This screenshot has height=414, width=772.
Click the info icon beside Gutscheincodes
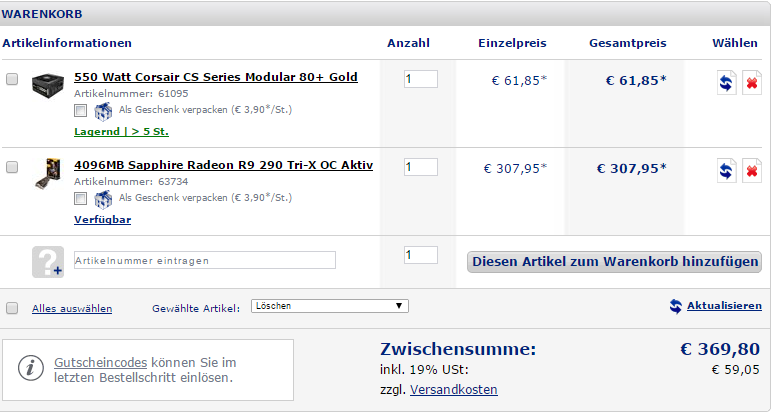[x=31, y=368]
